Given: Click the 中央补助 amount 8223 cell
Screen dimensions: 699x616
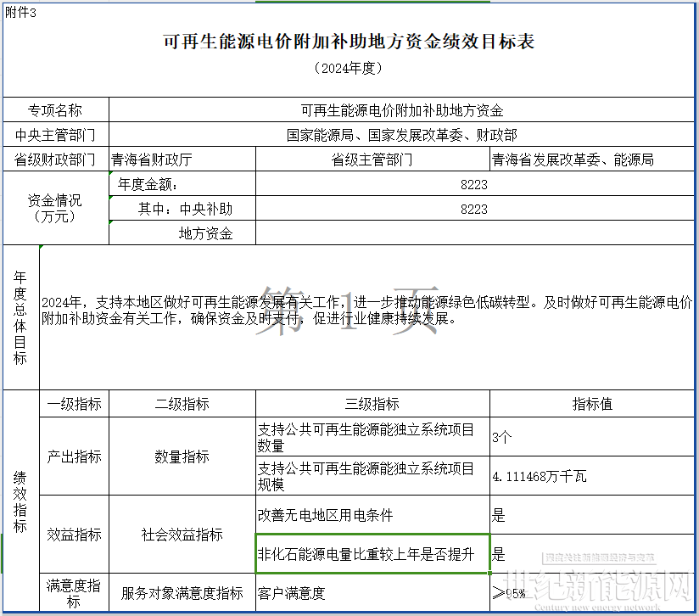Looking at the screenshot, I should click(x=475, y=208).
